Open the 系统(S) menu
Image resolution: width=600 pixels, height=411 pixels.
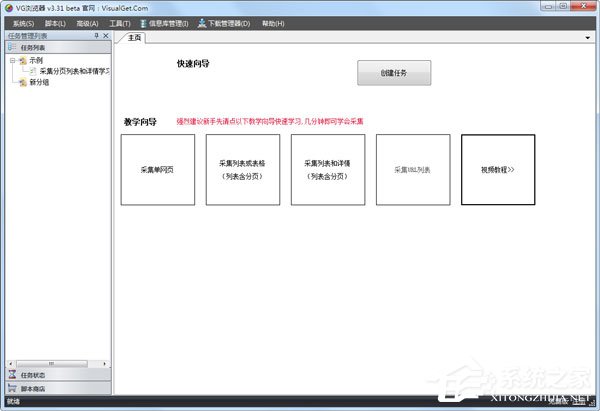coord(23,22)
